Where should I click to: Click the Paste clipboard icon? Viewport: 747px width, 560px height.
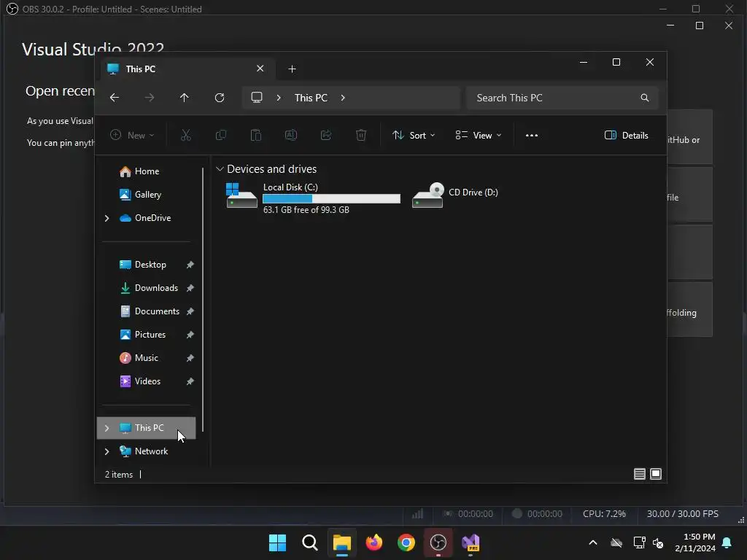[256, 135]
